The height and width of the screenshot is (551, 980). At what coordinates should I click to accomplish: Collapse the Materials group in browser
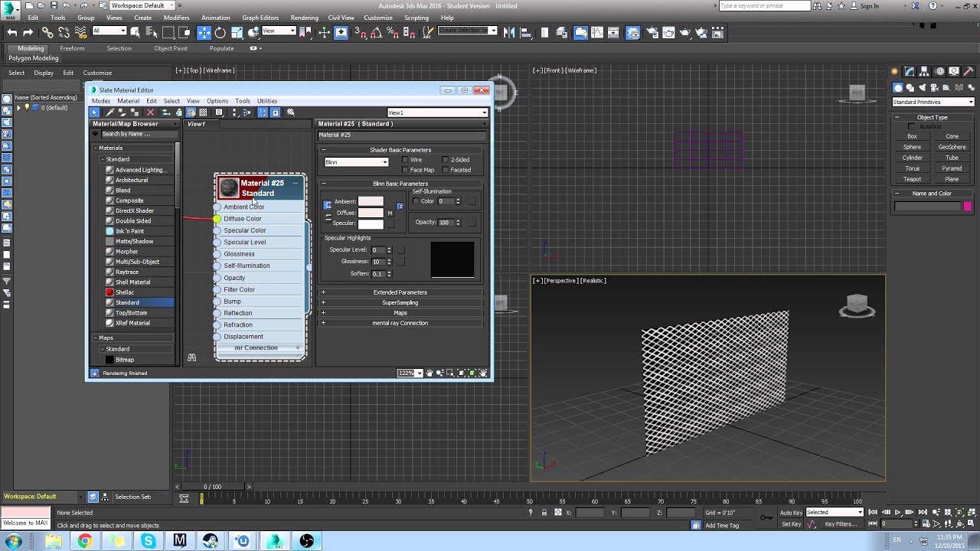pyautogui.click(x=96, y=148)
